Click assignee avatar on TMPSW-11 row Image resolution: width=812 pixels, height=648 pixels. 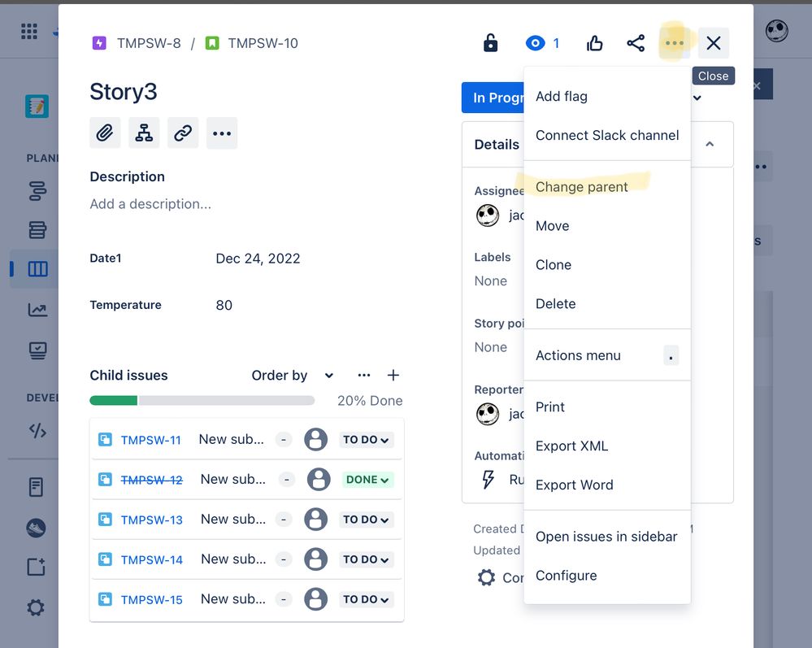pos(316,440)
